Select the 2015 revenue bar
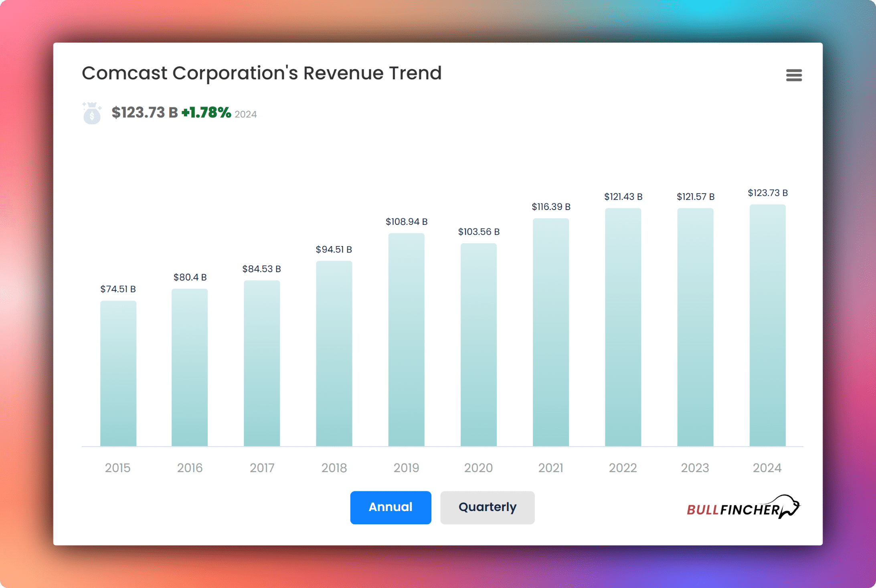 click(118, 373)
